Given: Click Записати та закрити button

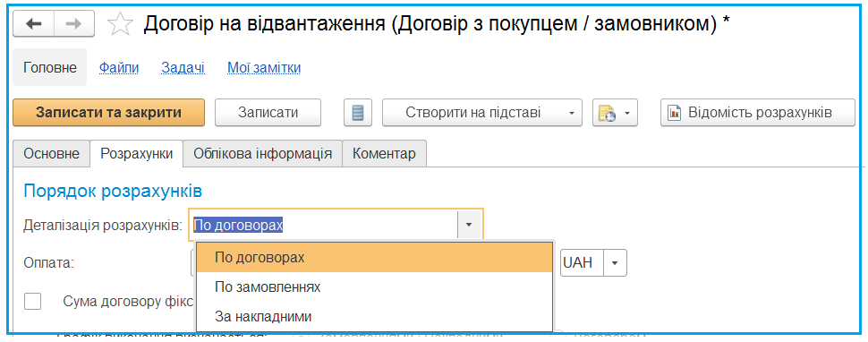Looking at the screenshot, I should click(x=109, y=113).
